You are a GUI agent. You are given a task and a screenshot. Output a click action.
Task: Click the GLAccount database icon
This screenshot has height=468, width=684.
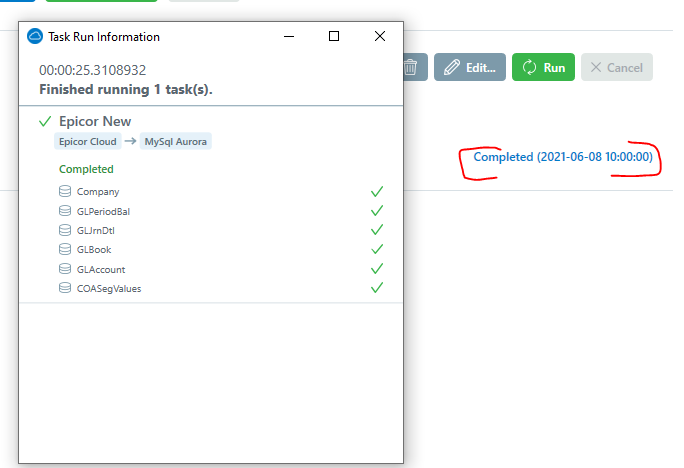pyautogui.click(x=65, y=269)
